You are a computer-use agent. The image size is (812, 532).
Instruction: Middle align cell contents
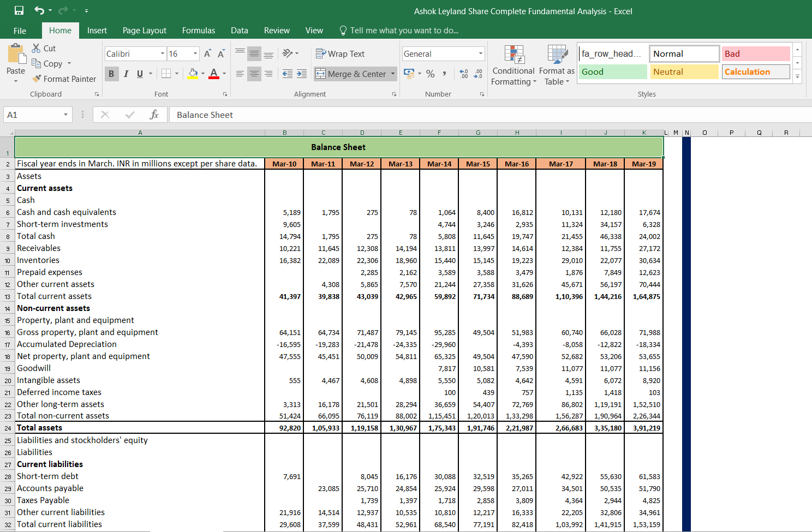(254, 53)
